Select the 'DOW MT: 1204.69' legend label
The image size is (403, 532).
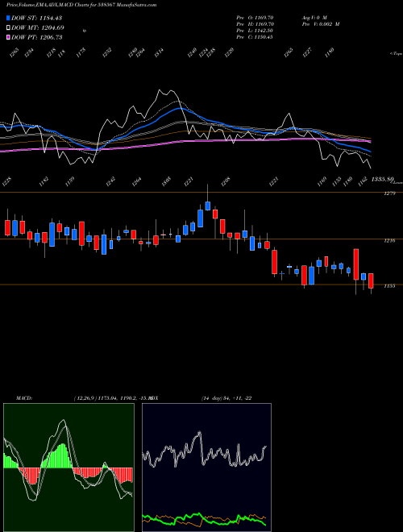pyautogui.click(x=38, y=27)
